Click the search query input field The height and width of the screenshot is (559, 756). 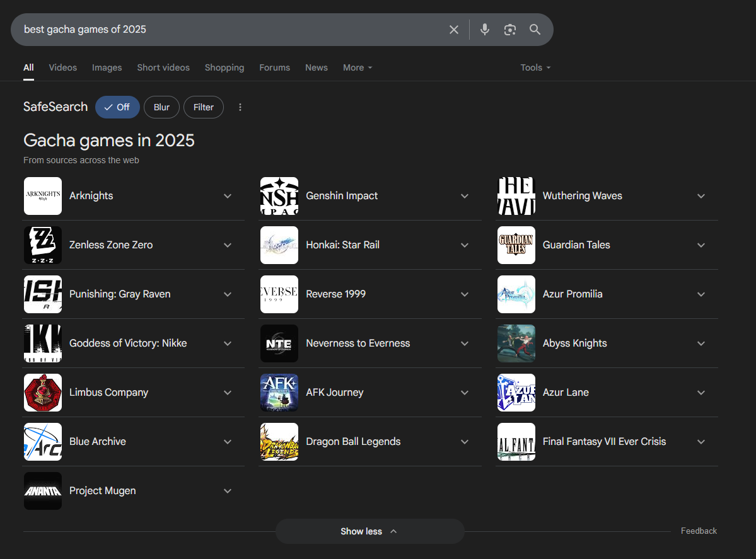coord(231,30)
